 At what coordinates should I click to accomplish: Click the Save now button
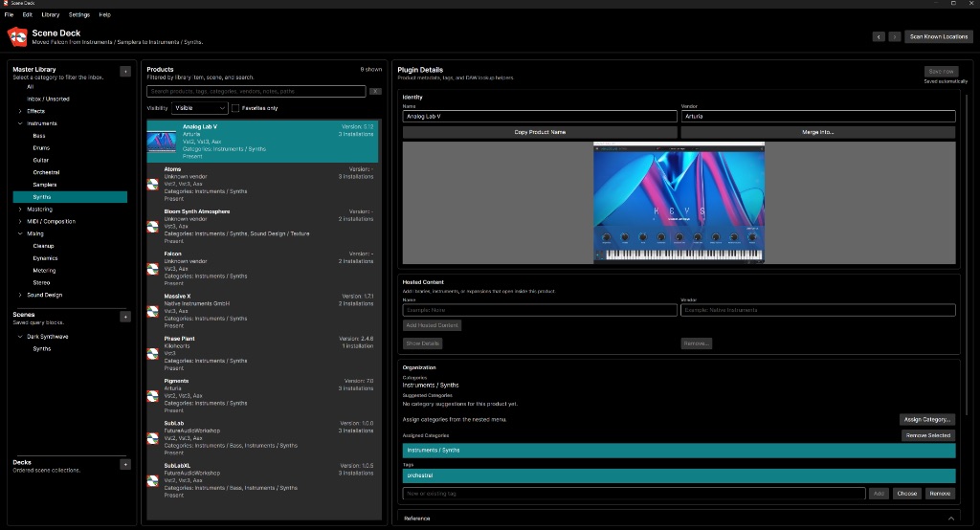click(x=942, y=71)
